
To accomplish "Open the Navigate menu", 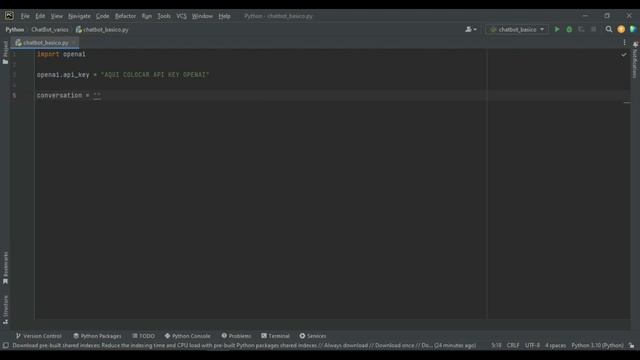I will (79, 16).
